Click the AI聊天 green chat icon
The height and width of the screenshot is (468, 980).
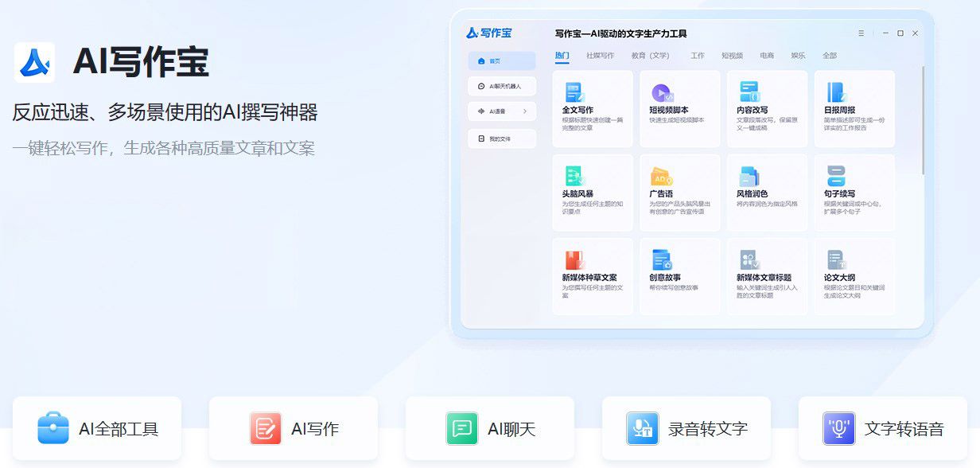tap(462, 428)
